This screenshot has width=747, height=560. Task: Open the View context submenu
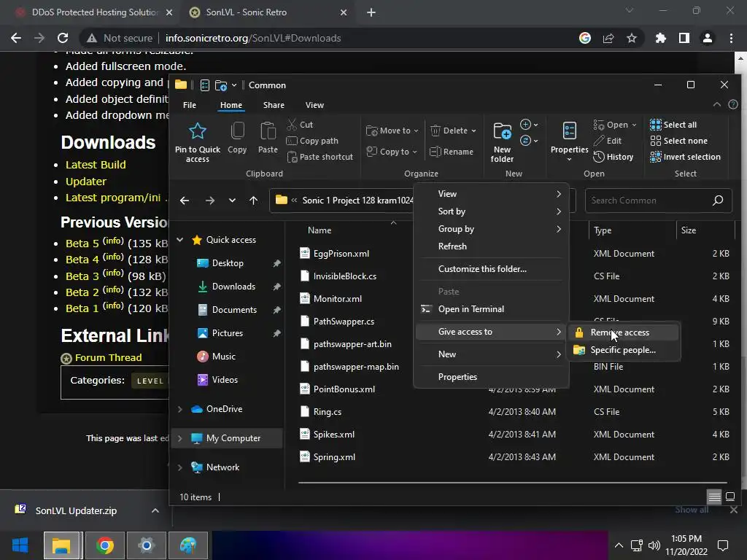tap(491, 194)
